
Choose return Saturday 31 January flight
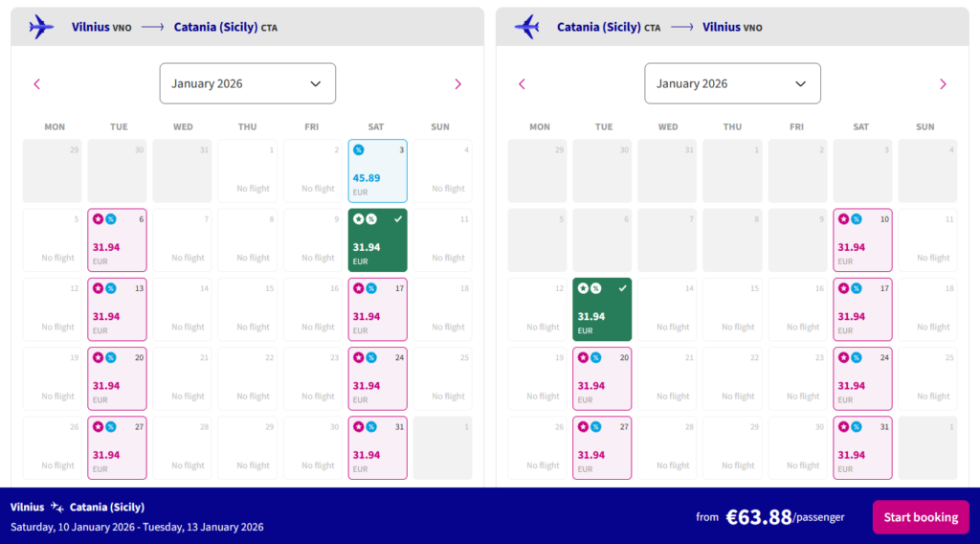[x=862, y=448]
